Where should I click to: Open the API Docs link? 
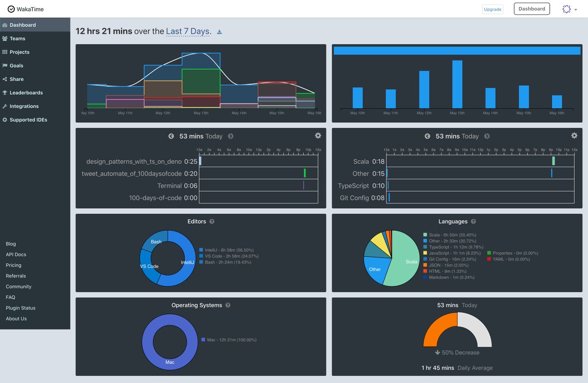16,255
